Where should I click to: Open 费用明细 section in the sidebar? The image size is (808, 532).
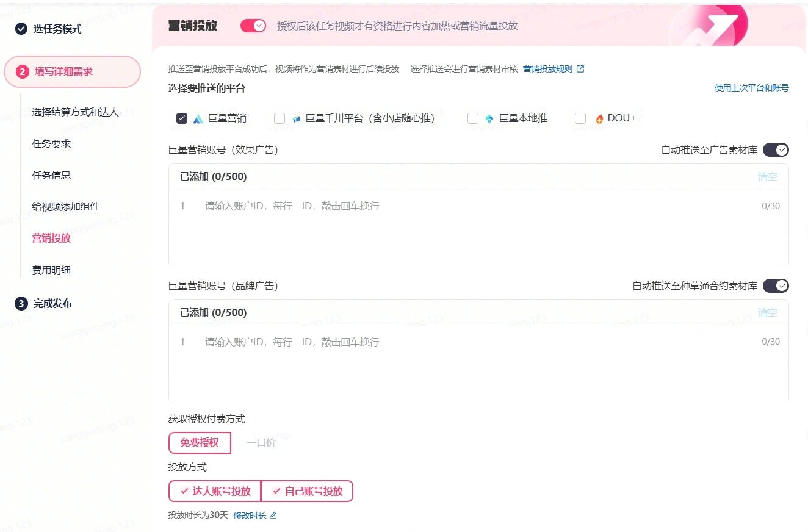pyautogui.click(x=51, y=270)
